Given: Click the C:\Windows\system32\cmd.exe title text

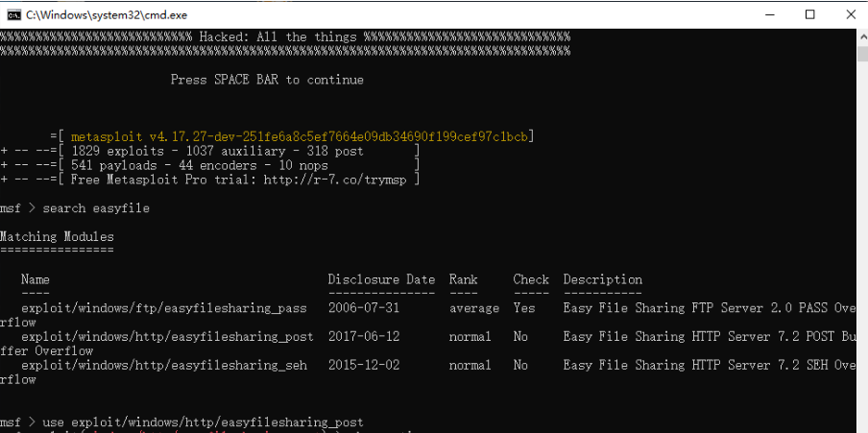Looking at the screenshot, I should [x=107, y=15].
